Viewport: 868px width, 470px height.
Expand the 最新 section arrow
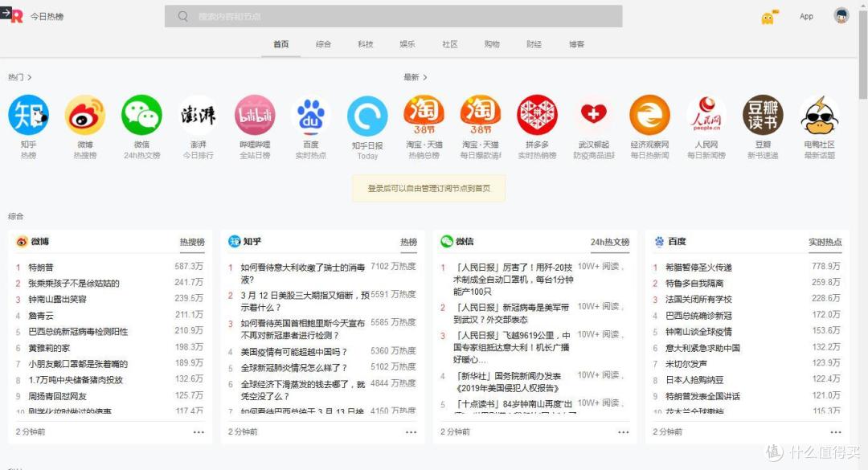[424, 77]
